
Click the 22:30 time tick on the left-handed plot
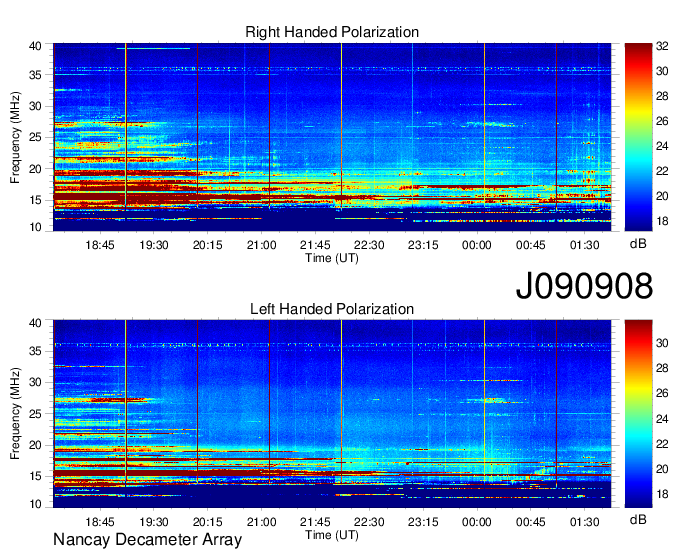pos(369,522)
